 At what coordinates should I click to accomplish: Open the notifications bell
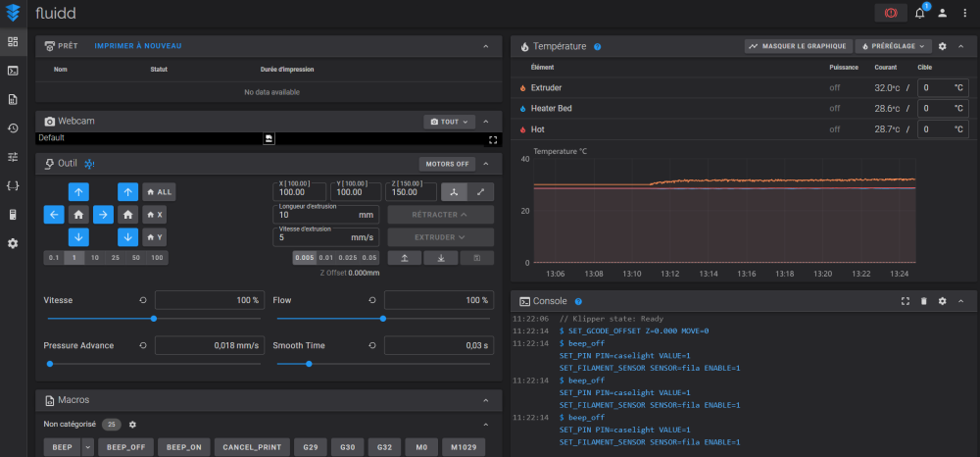[x=920, y=13]
